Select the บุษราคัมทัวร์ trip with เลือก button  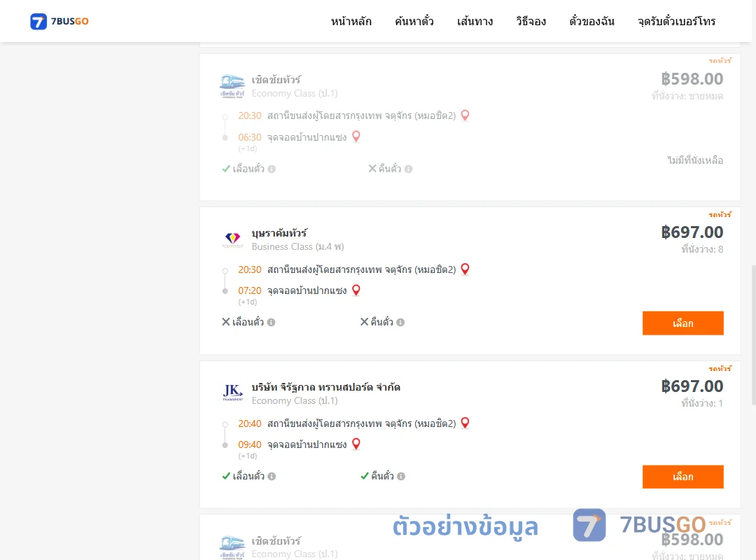click(x=682, y=323)
